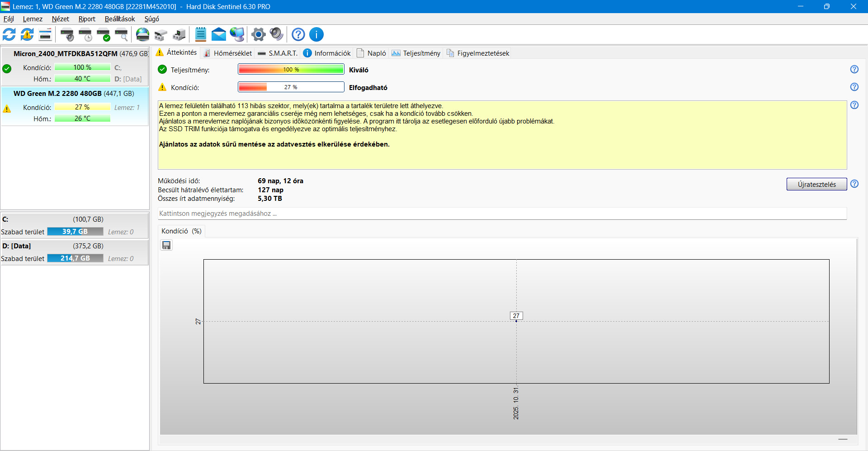Switch to the Hőmérséklet tab
Screen dimensions: 868x451
click(x=227, y=53)
